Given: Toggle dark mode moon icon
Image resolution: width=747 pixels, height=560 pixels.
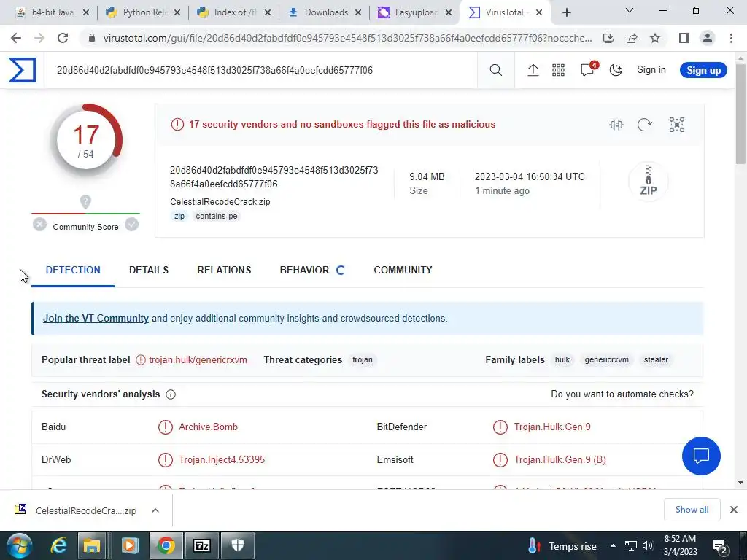Looking at the screenshot, I should (x=616, y=71).
